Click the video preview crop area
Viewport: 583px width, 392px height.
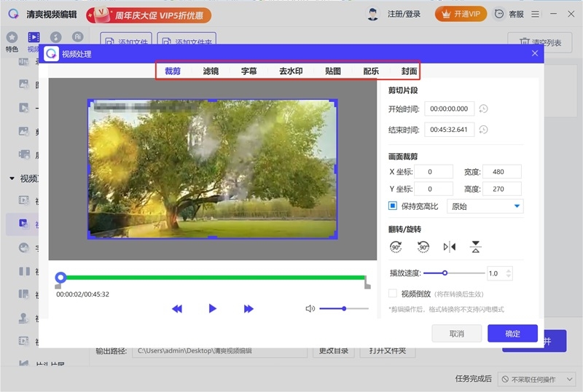(x=212, y=169)
